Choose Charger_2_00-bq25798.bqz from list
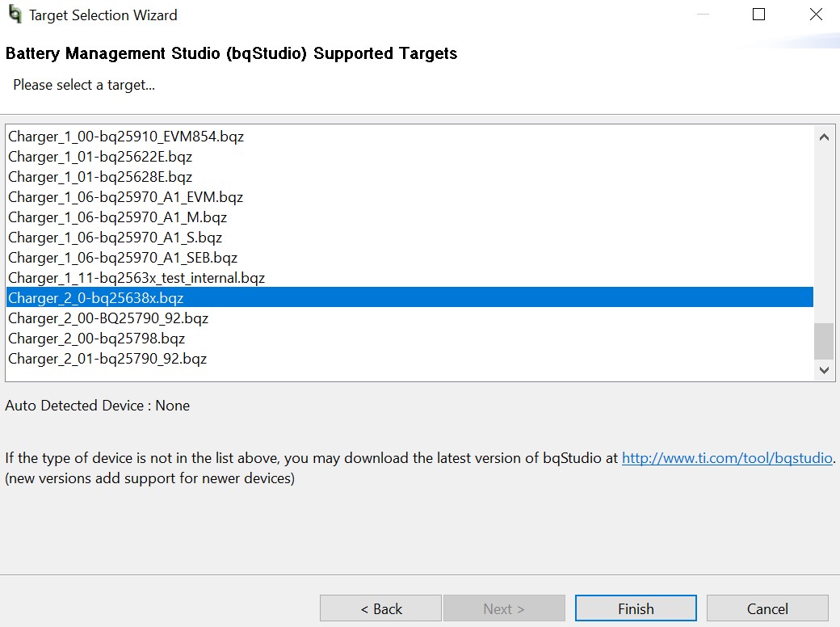The width and height of the screenshot is (840, 627). [x=96, y=339]
